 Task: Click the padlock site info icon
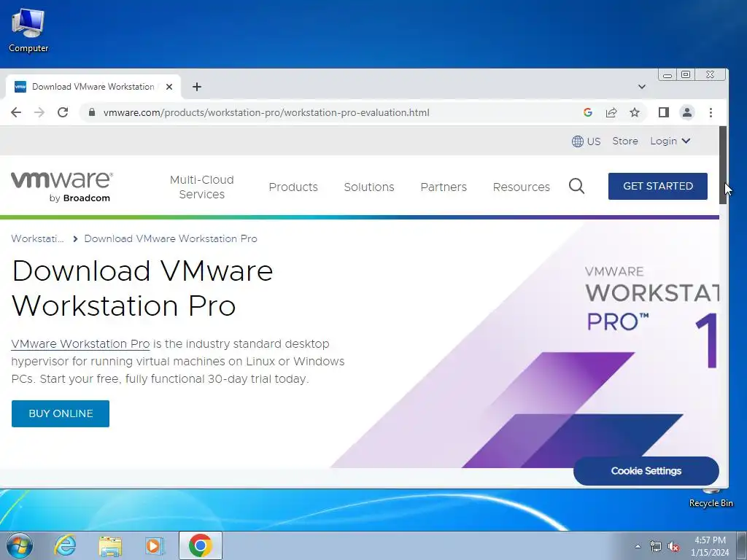point(92,112)
